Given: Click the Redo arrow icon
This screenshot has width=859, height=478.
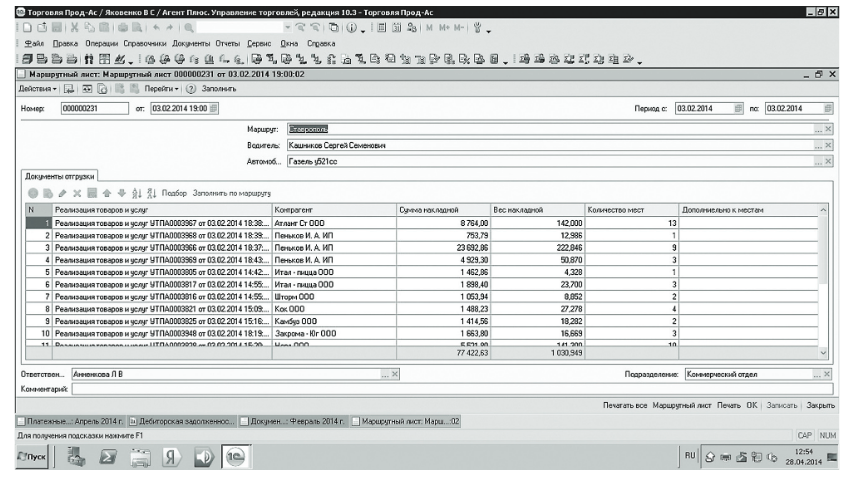Looking at the screenshot, I should click(170, 27).
